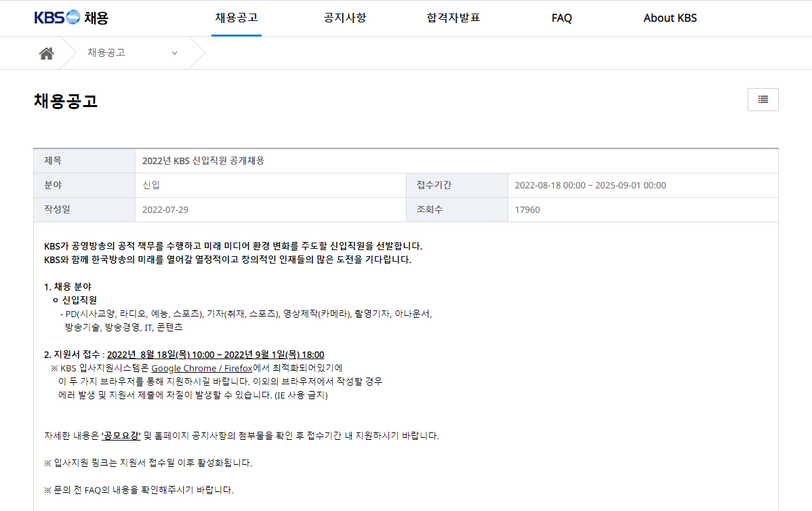The image size is (812, 511).
Task: Open the list view icon near 채용공고 heading
Action: click(763, 100)
